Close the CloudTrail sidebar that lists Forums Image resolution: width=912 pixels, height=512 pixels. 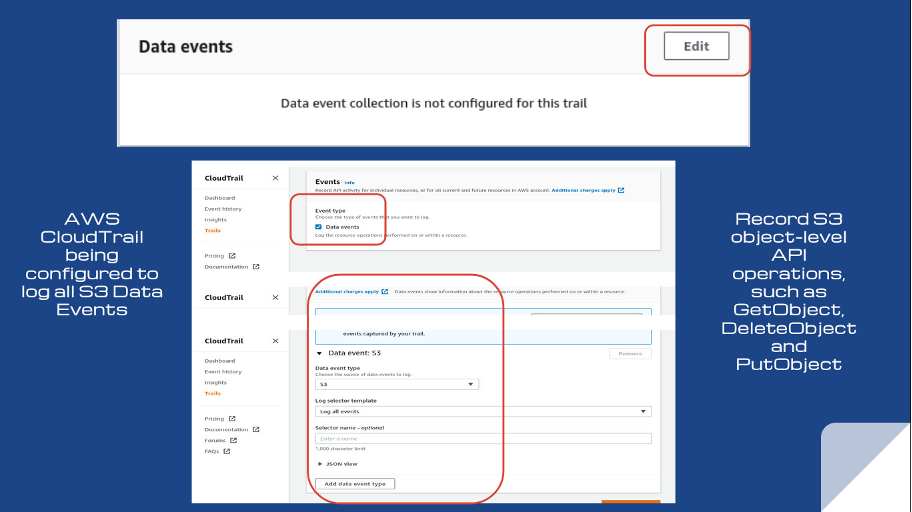275,341
